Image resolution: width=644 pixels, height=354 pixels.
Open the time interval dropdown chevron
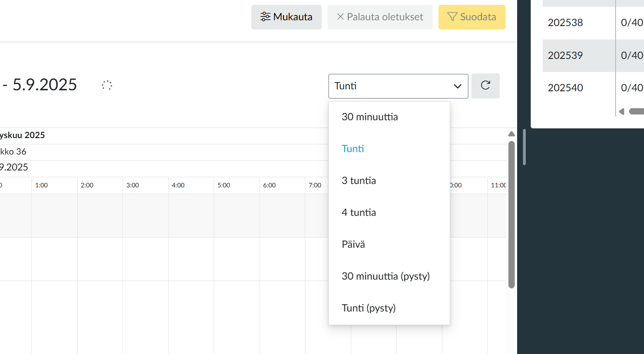point(457,86)
